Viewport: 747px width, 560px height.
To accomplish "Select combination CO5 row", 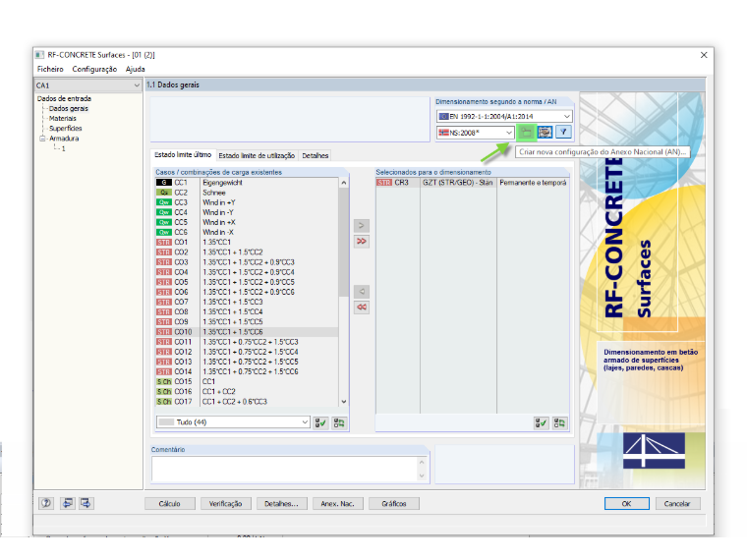I will pyautogui.click(x=247, y=282).
